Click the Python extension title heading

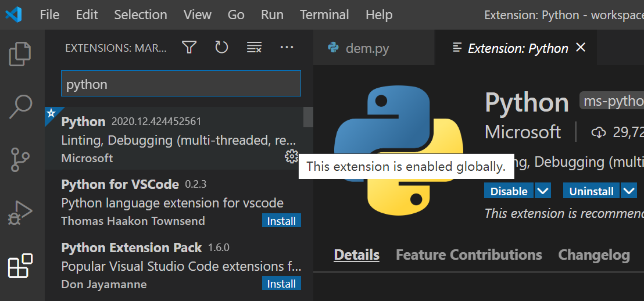[x=527, y=102]
